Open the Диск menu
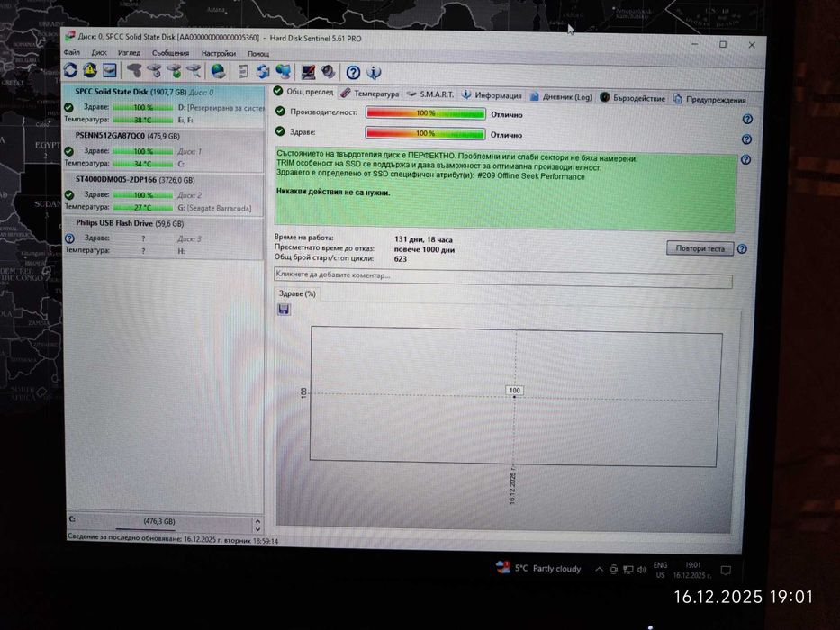The image size is (840, 630). [x=99, y=52]
